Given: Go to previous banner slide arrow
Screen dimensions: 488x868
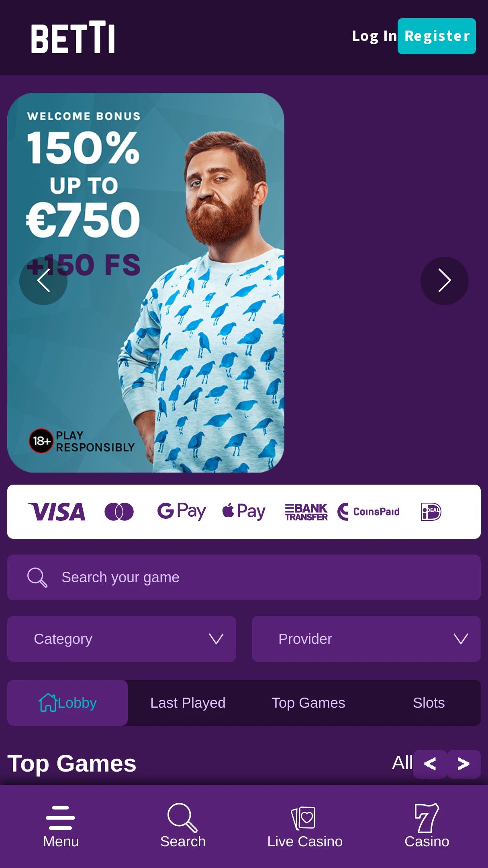Looking at the screenshot, I should (x=43, y=280).
